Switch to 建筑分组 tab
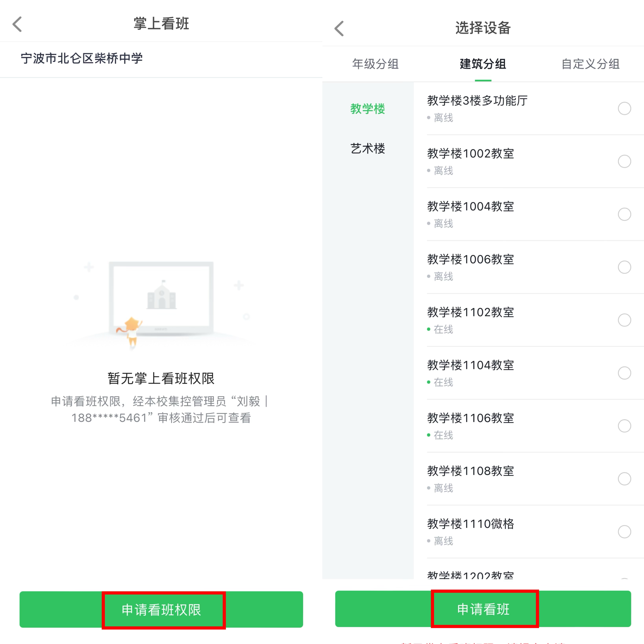This screenshot has width=644, height=644. coord(483,64)
